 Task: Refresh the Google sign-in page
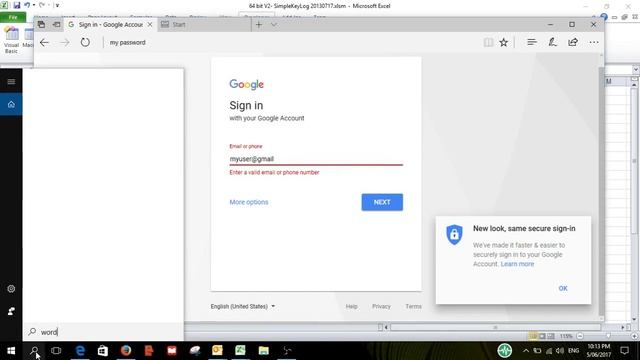coord(85,42)
